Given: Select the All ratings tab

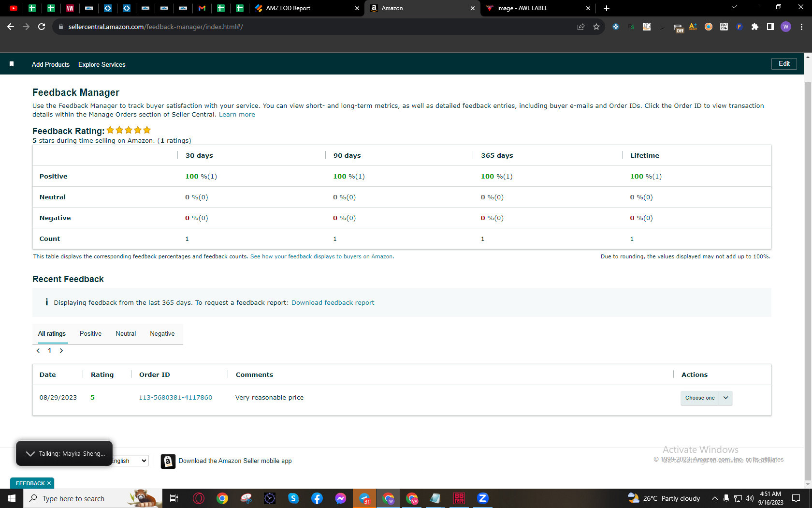Looking at the screenshot, I should [52, 334].
